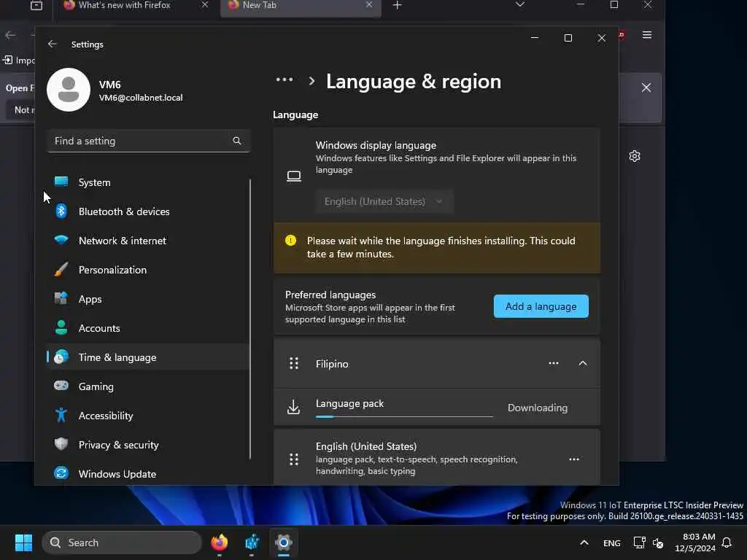The height and width of the screenshot is (560, 747).
Task: Show hidden system tray icons
Action: tap(584, 542)
